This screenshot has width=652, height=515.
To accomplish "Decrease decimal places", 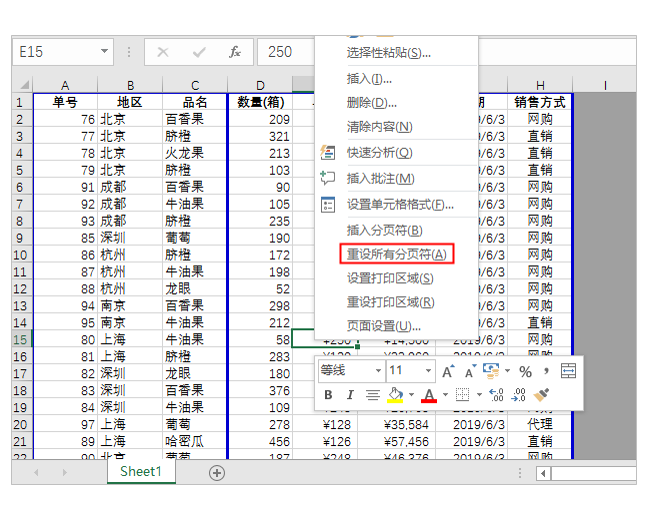I will [x=519, y=394].
